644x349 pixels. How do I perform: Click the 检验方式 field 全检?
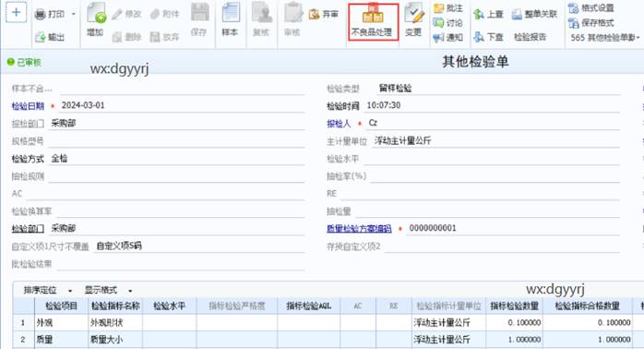[x=176, y=159]
